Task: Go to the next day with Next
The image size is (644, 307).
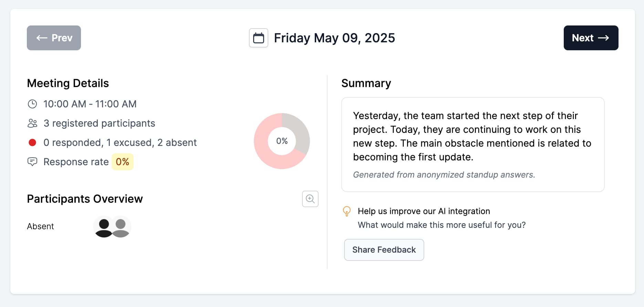Action: click(591, 38)
